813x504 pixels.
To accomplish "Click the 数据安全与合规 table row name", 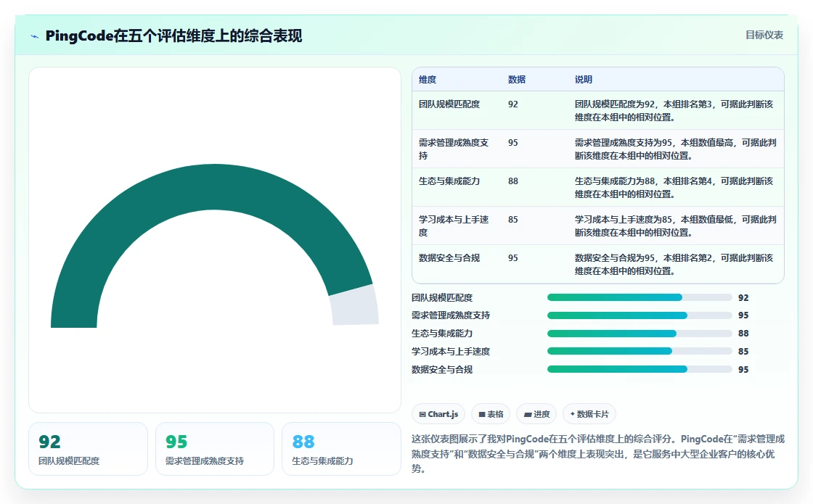I will click(449, 258).
